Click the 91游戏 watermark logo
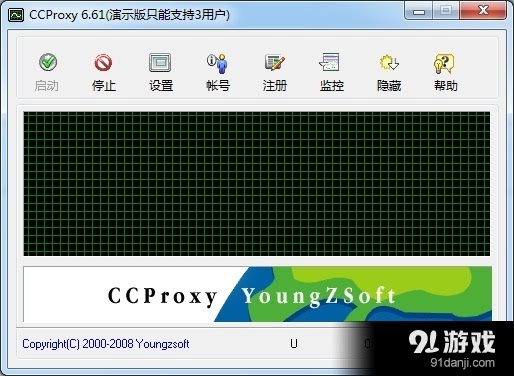514x376 pixels. point(452,342)
